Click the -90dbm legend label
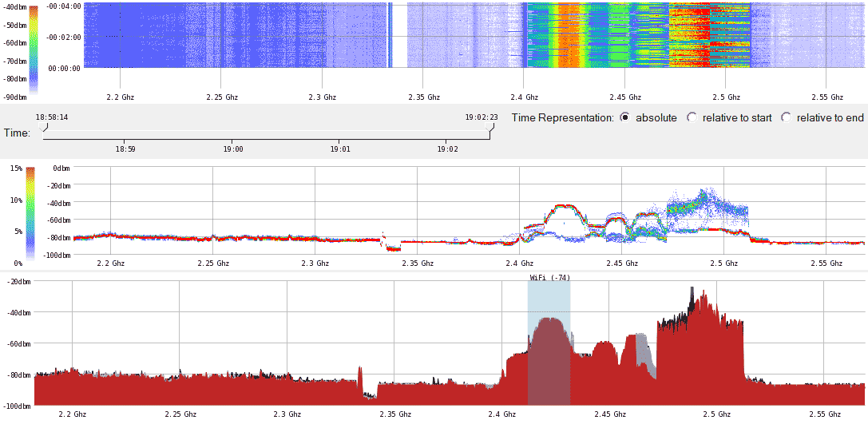Screen dimensions: 868x424 [x=14, y=97]
